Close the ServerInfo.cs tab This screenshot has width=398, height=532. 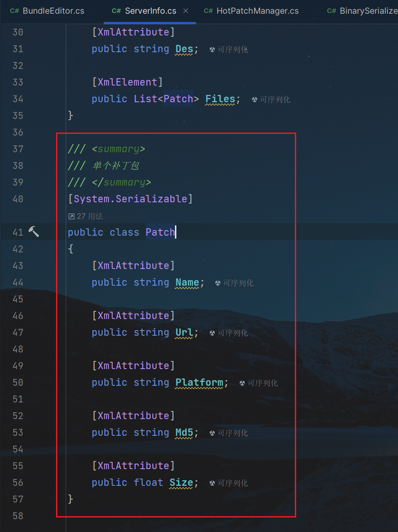[186, 11]
